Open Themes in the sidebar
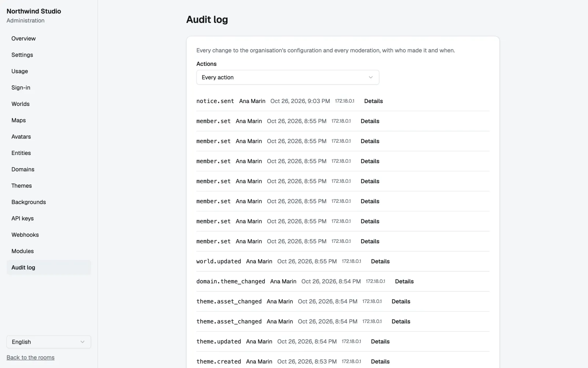 (49, 186)
